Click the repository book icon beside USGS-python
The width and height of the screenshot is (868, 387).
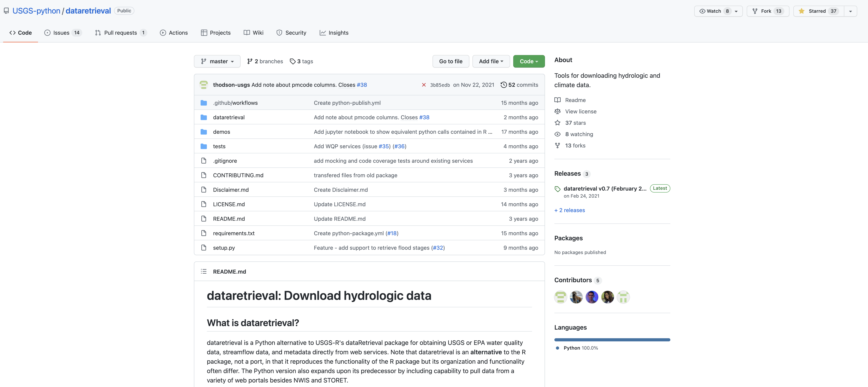pyautogui.click(x=6, y=11)
